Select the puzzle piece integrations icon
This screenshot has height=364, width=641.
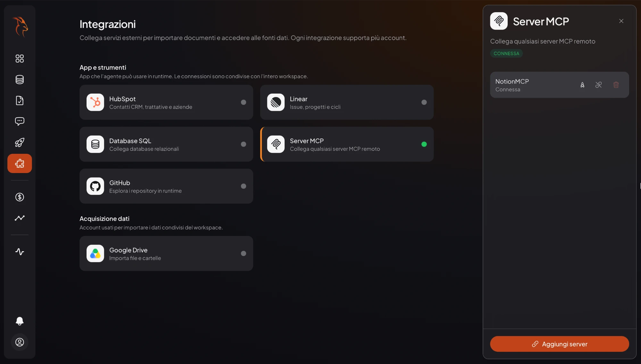(x=20, y=163)
